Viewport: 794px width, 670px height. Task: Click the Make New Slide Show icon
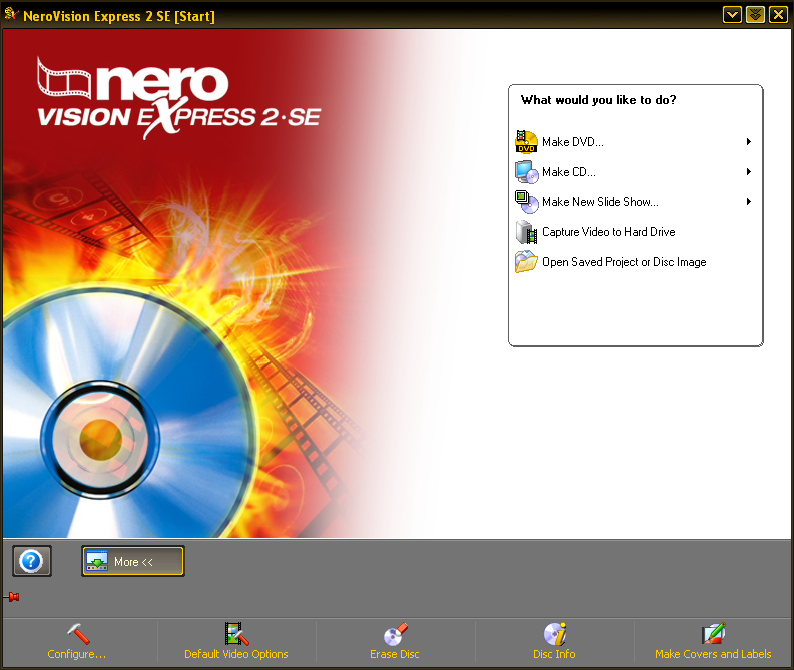tap(526, 202)
